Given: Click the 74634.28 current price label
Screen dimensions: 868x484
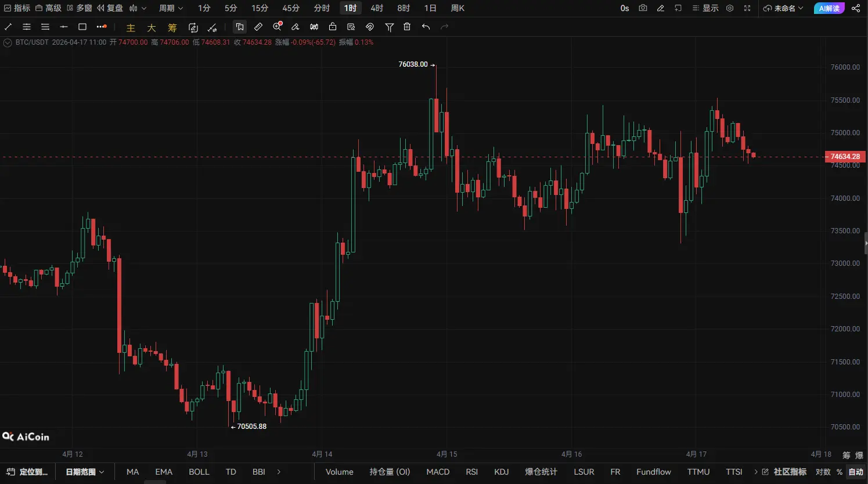Looking at the screenshot, I should tap(845, 157).
